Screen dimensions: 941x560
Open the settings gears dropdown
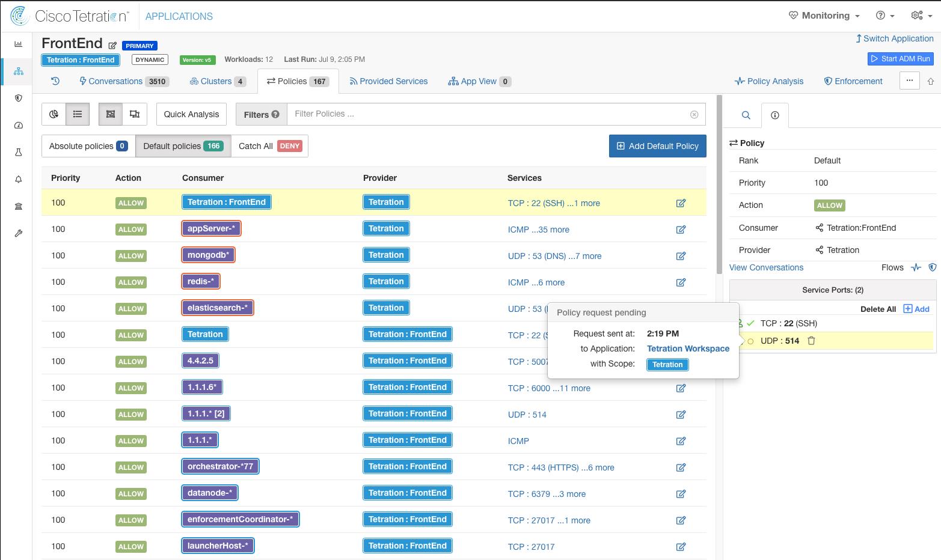921,16
